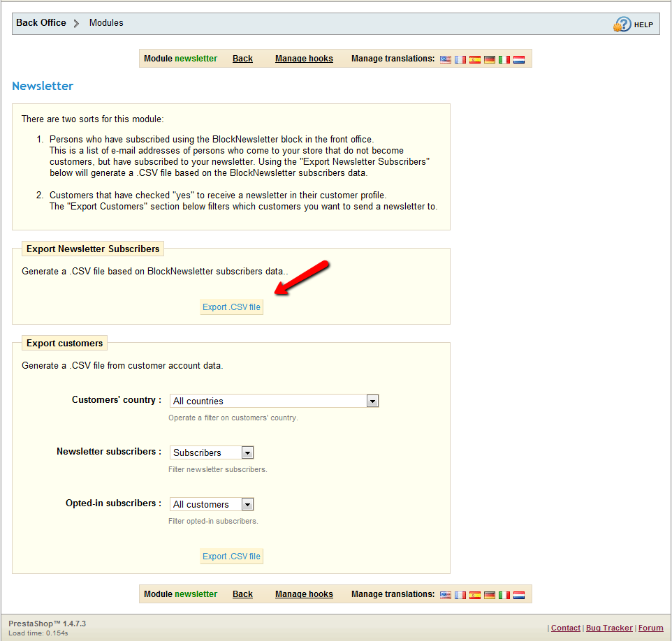Click the Newsletter page heading
The height and width of the screenshot is (641, 672).
[x=43, y=86]
